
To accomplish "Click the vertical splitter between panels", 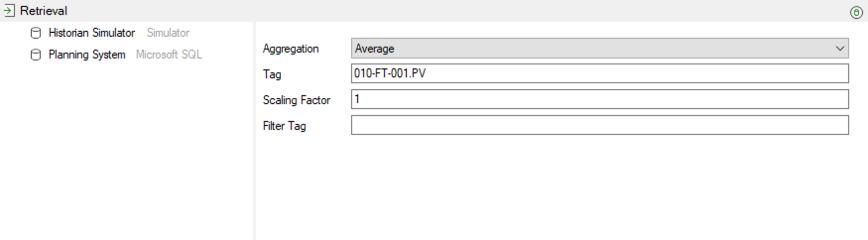I will (x=254, y=131).
